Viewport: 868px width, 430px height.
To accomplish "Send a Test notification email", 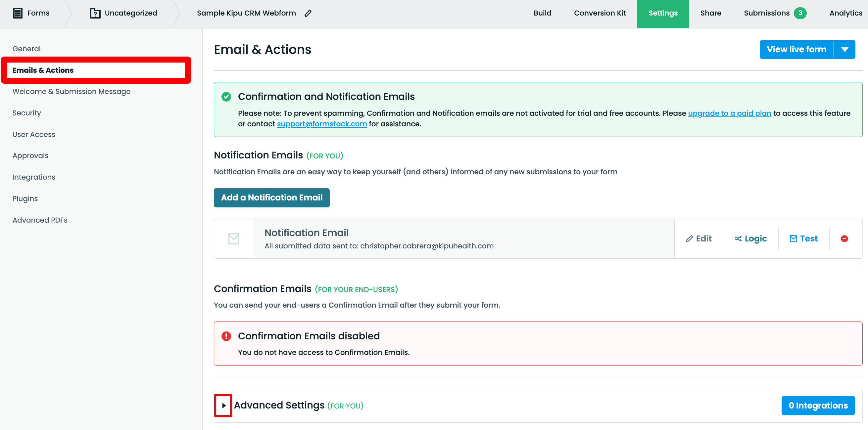I will tap(803, 239).
